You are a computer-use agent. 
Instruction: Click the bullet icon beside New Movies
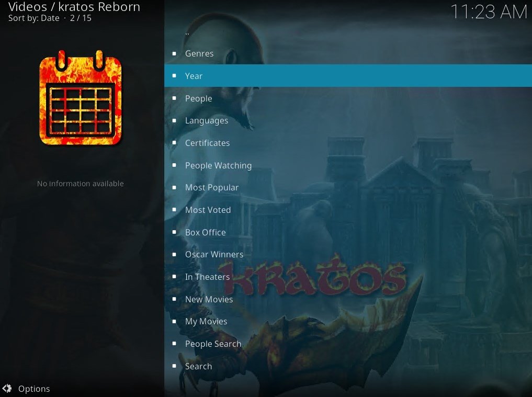pyautogui.click(x=174, y=299)
